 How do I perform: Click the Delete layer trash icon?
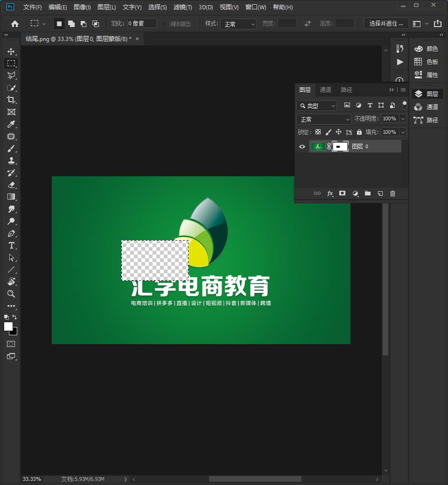(392, 194)
